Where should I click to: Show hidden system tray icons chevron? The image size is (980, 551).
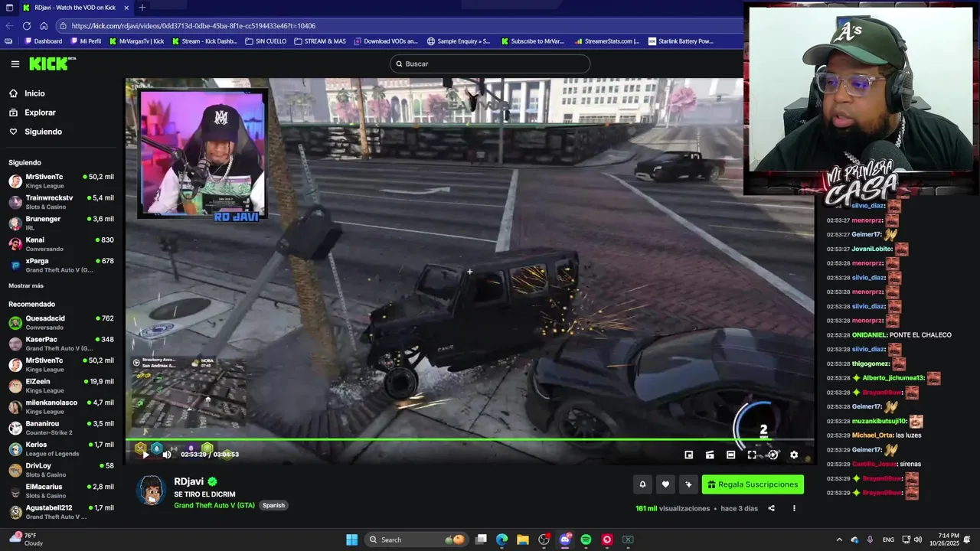pyautogui.click(x=839, y=540)
